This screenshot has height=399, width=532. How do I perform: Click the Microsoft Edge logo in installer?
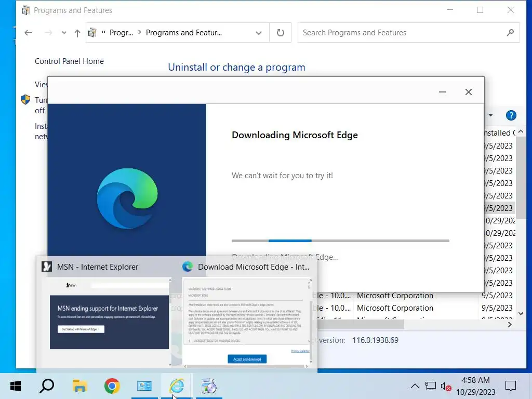[127, 198]
